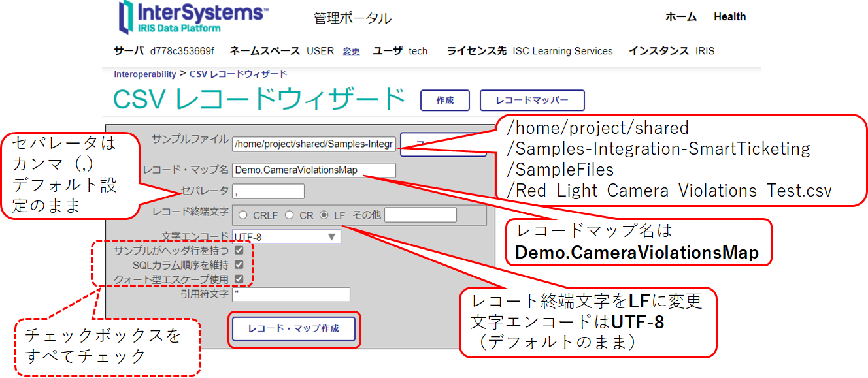Open the Health menu item
This screenshot has height=378, width=868.
tap(729, 17)
